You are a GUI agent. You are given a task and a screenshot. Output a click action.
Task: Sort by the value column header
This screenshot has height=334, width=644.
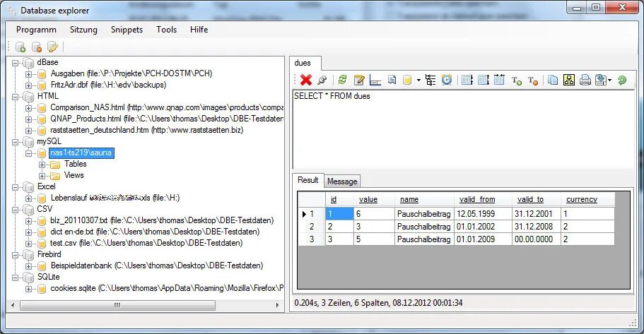[x=374, y=199]
